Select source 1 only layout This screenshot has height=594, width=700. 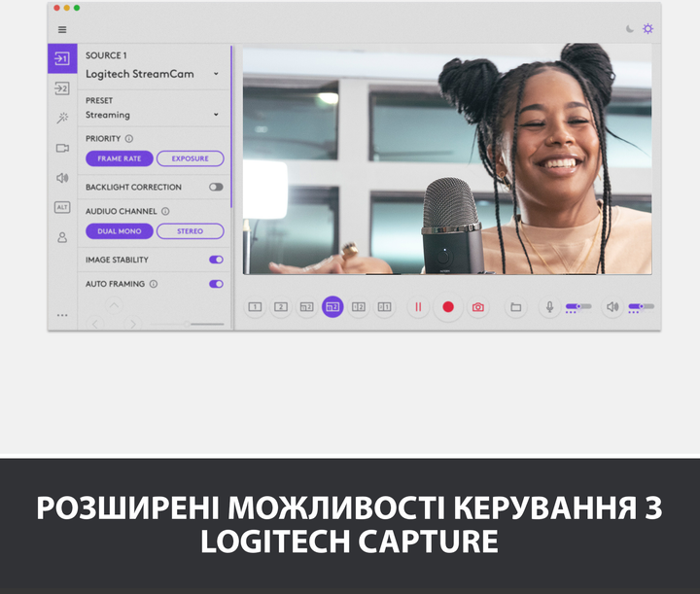[x=255, y=306]
